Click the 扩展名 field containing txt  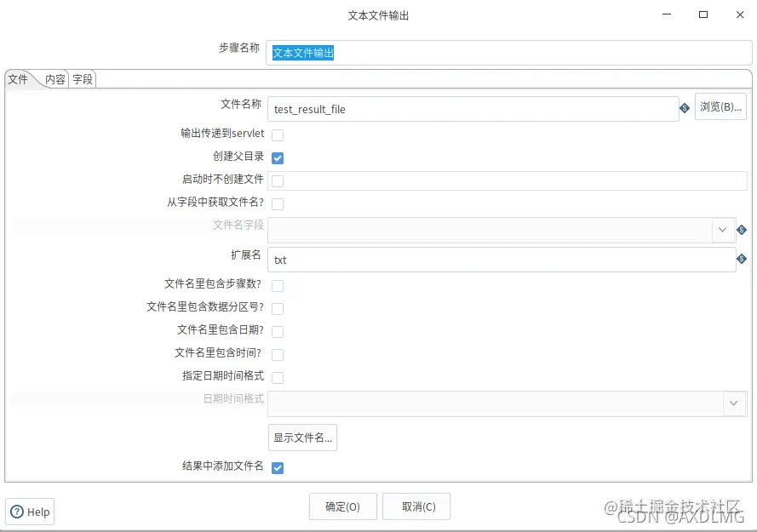(x=502, y=260)
